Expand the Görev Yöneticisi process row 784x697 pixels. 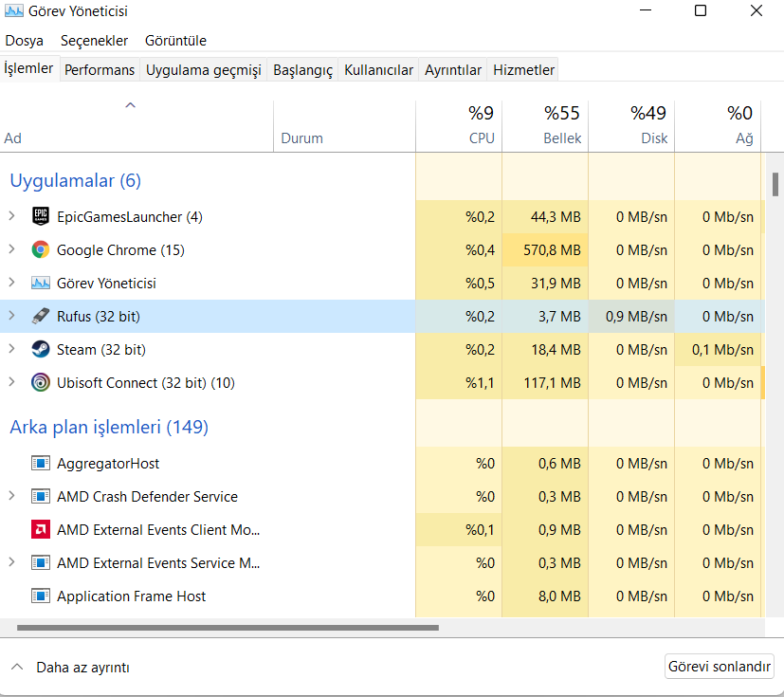11,283
